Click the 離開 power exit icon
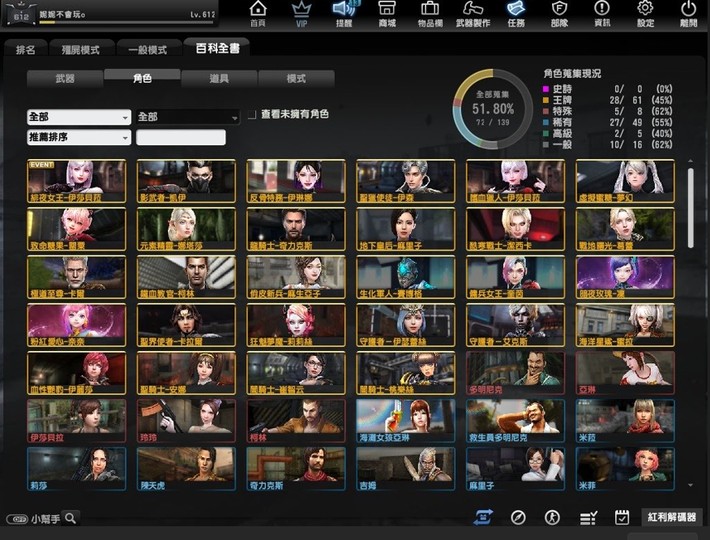Image resolution: width=710 pixels, height=540 pixels. click(688, 14)
